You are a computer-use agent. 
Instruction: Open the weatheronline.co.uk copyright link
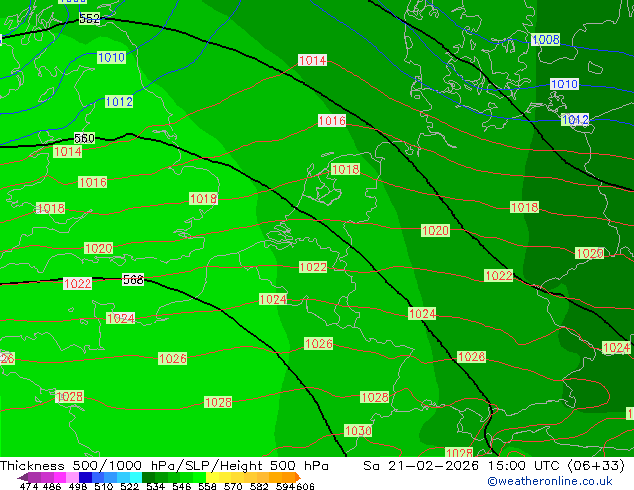point(550,481)
